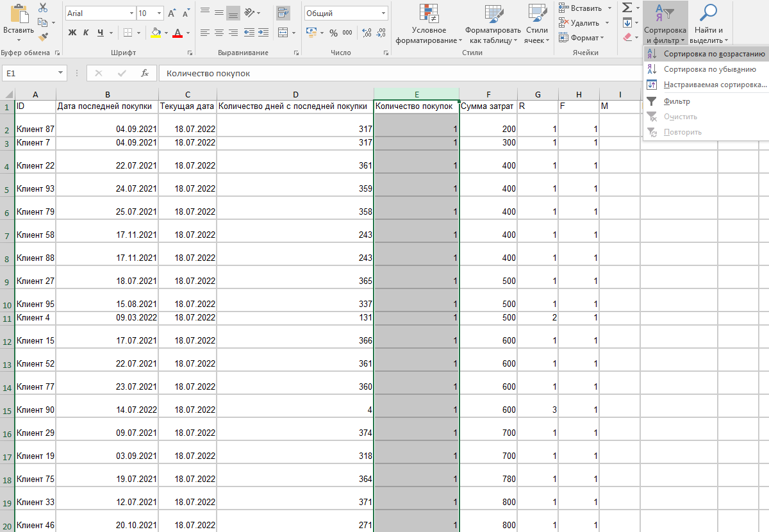
Task: Click the yellow fill color bucket
Action: pos(156,33)
